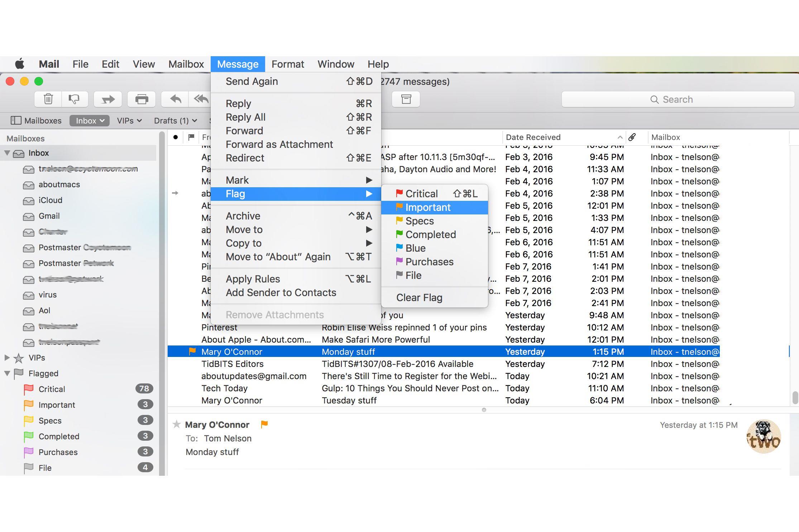
Task: Pick the orange Important flag
Action: pyautogui.click(x=434, y=207)
